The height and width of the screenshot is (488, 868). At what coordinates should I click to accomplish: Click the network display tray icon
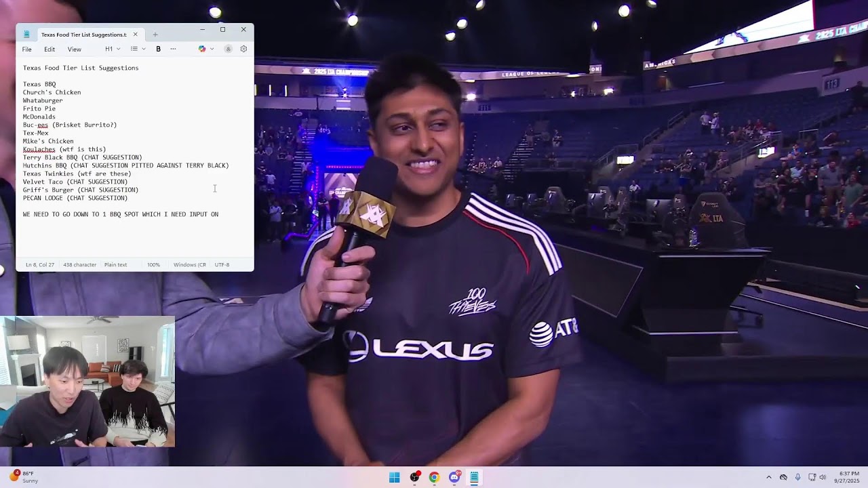[812, 477]
